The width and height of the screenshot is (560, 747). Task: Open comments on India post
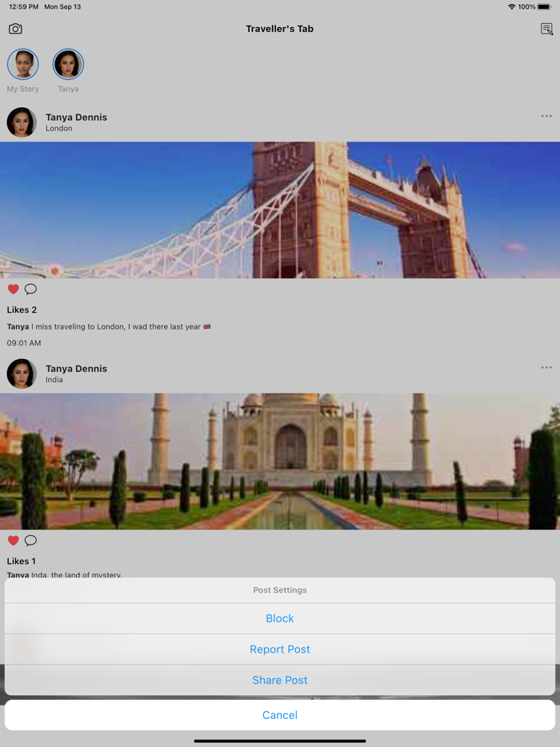point(30,540)
